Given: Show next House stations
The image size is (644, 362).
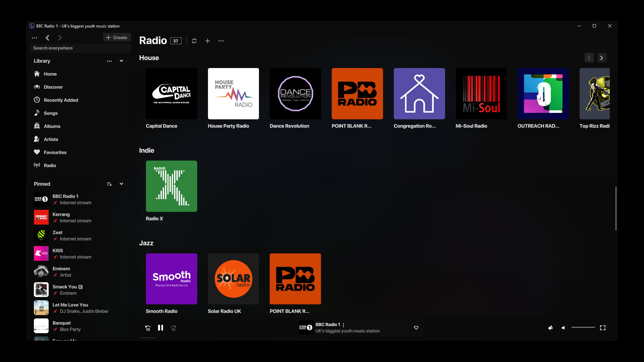Looking at the screenshot, I should pyautogui.click(x=602, y=58).
